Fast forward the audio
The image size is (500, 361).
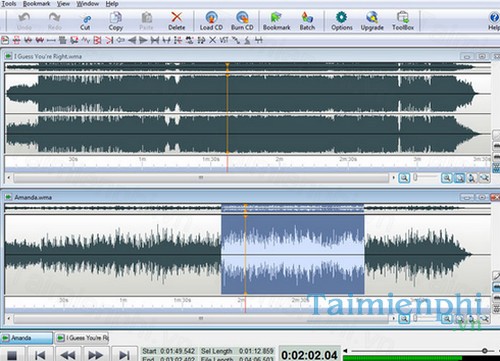tap(96, 355)
